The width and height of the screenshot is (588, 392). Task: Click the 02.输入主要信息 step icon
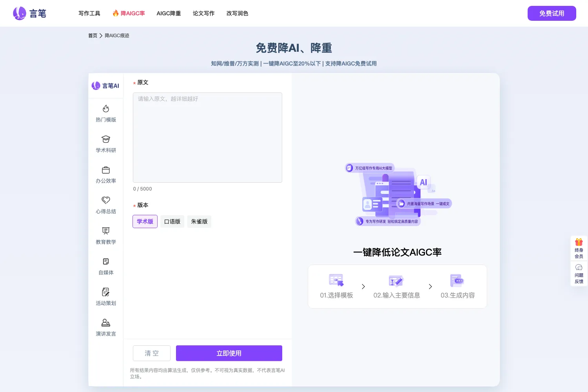396,281
